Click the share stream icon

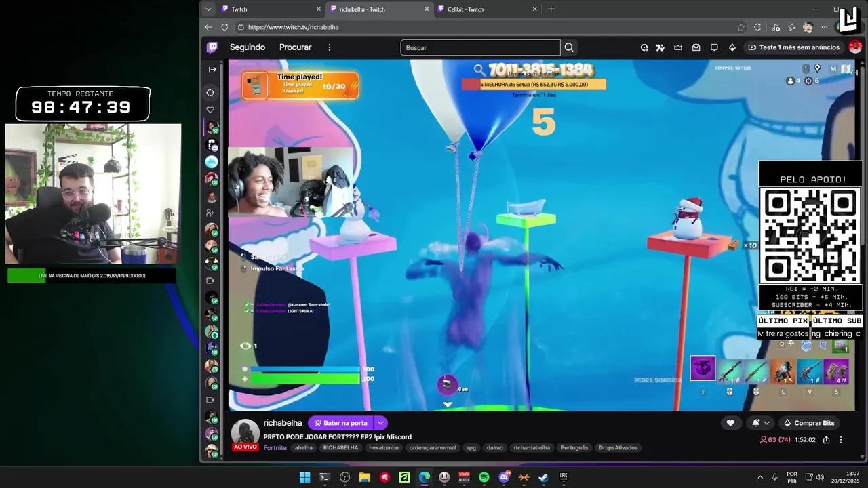(826, 440)
